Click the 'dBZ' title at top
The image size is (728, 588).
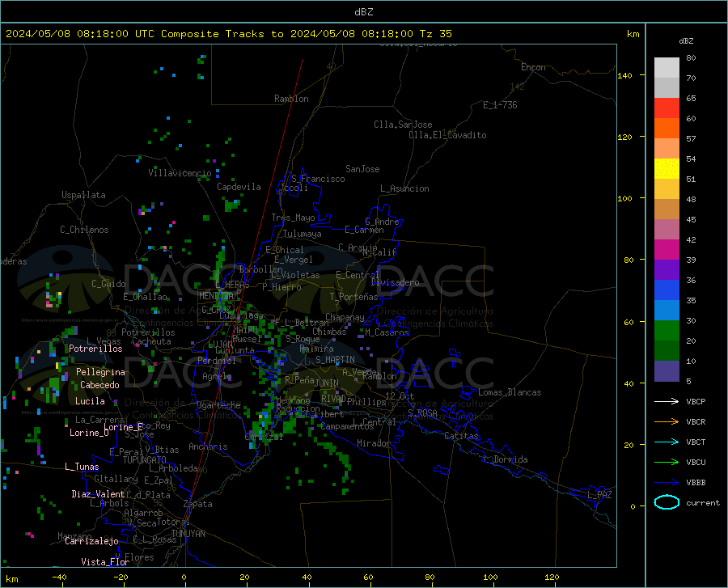[363, 12]
